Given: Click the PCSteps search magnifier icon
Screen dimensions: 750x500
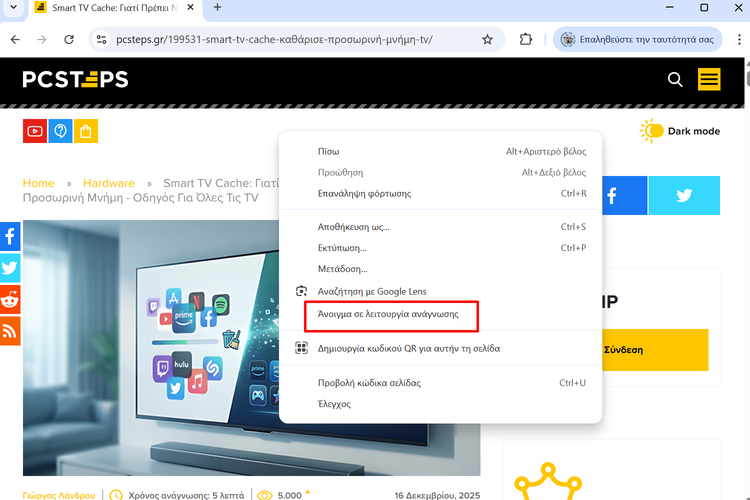Looking at the screenshot, I should pos(675,80).
